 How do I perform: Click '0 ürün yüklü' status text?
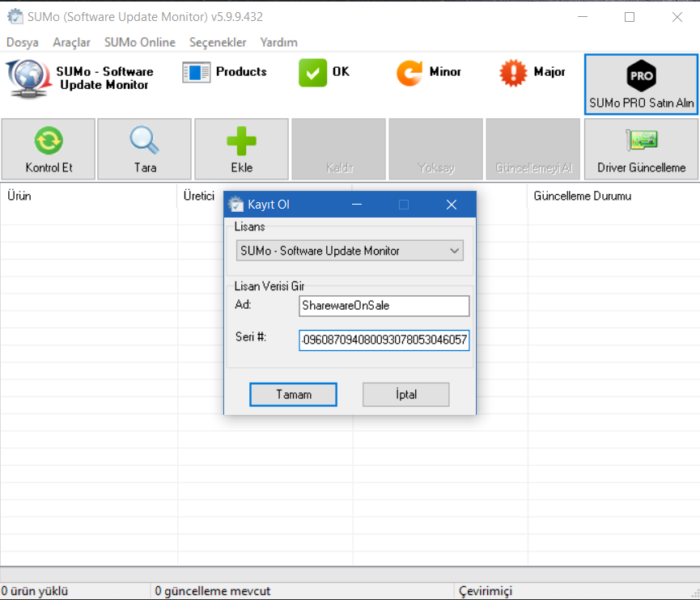click(x=34, y=591)
